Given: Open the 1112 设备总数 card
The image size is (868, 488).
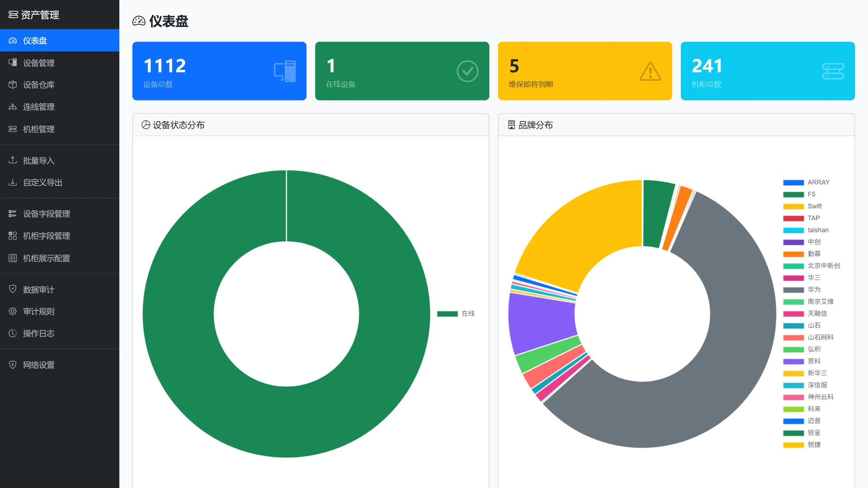Looking at the screenshot, I should (219, 71).
